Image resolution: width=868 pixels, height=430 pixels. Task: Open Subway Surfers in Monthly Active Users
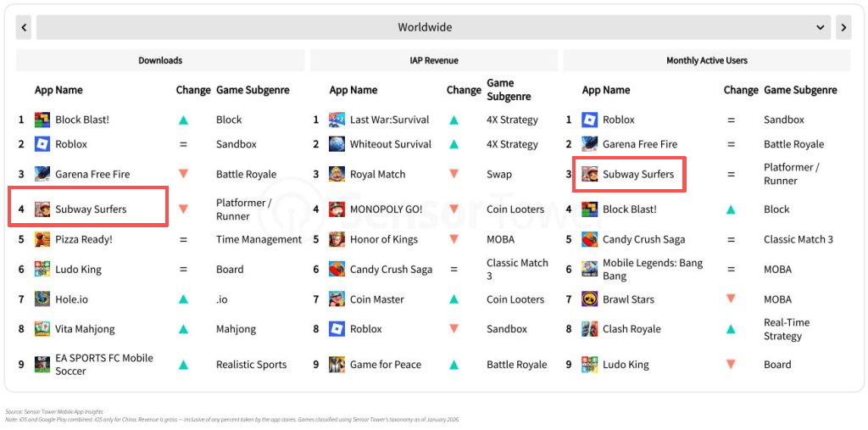(637, 175)
